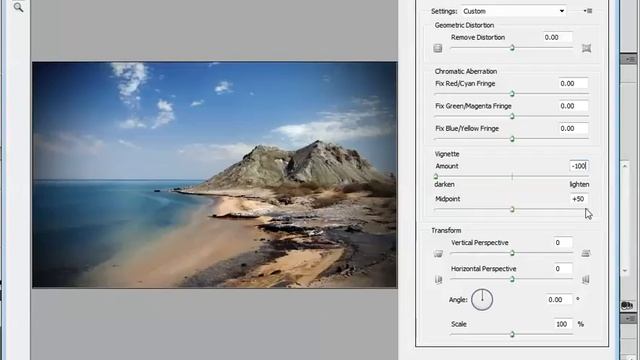Click the Fix Blue/Yellow Fringe slider
The width and height of the screenshot is (640, 360).
point(512,139)
